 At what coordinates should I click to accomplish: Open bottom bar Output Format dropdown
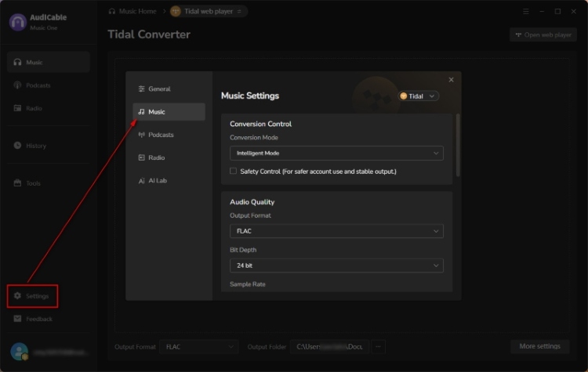[x=199, y=347]
